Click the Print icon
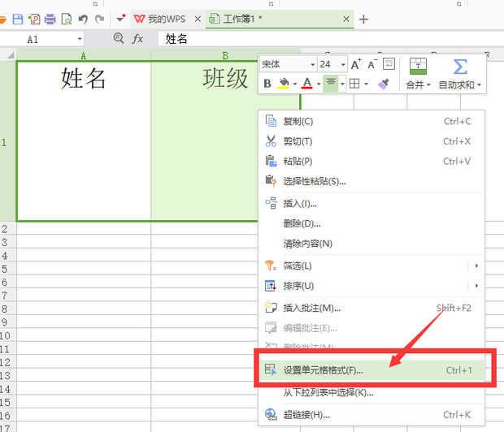 click(x=50, y=19)
